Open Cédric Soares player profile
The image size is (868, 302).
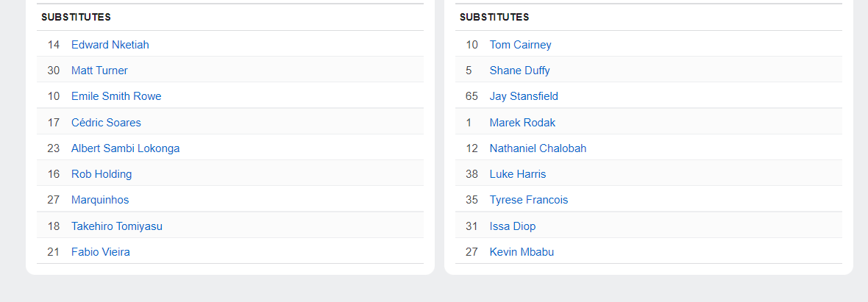pyautogui.click(x=106, y=123)
